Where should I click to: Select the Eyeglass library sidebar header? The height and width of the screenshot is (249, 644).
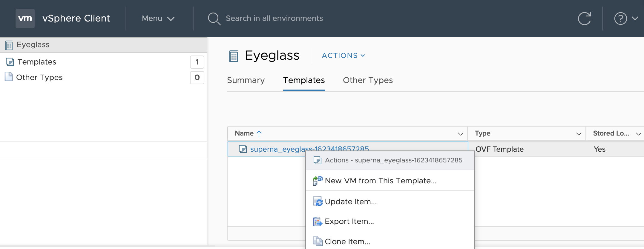(x=104, y=45)
